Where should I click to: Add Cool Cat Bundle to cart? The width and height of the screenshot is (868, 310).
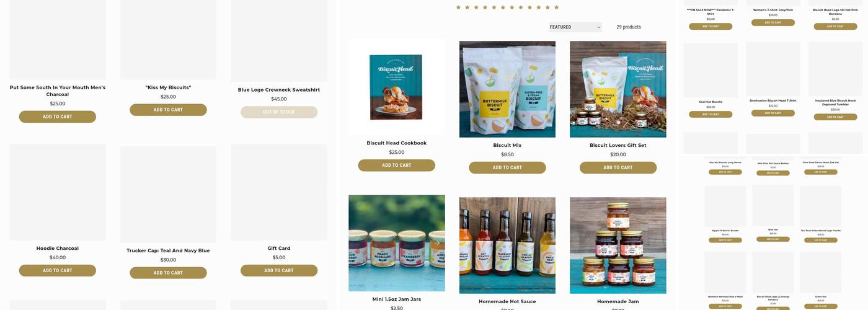click(x=711, y=114)
